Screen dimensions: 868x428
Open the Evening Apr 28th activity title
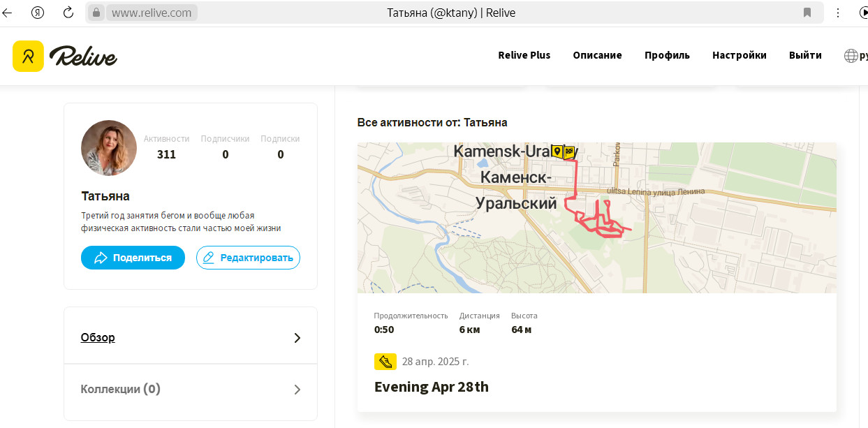pyautogui.click(x=432, y=387)
